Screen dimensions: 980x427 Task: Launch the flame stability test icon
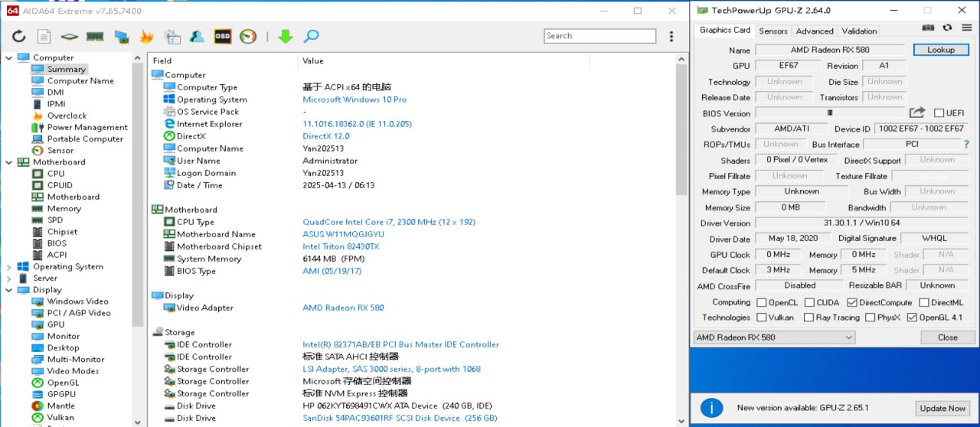pyautogui.click(x=146, y=36)
